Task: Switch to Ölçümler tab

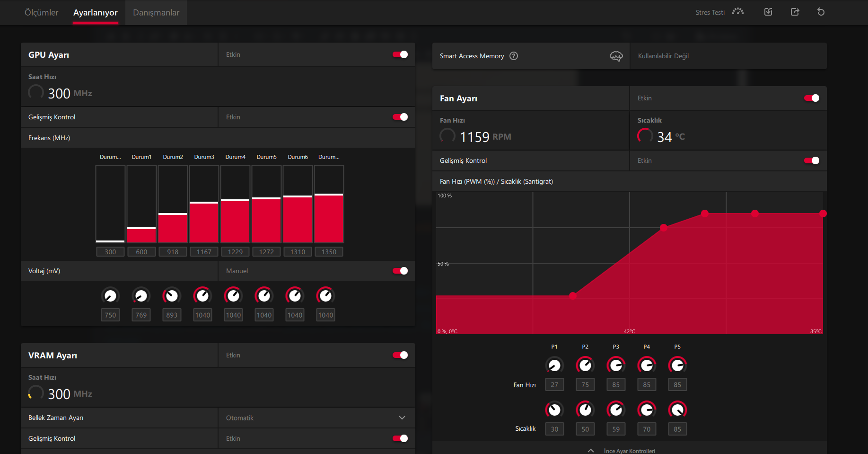Action: point(42,12)
